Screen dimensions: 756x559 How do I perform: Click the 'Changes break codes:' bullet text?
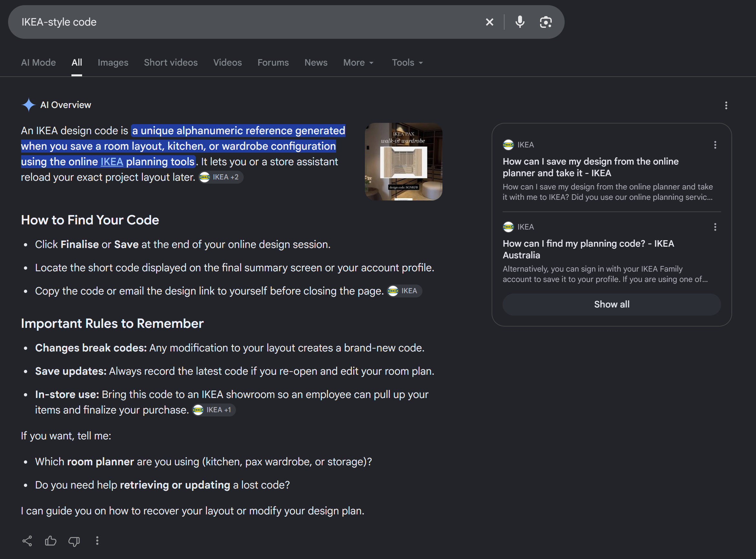click(x=230, y=348)
